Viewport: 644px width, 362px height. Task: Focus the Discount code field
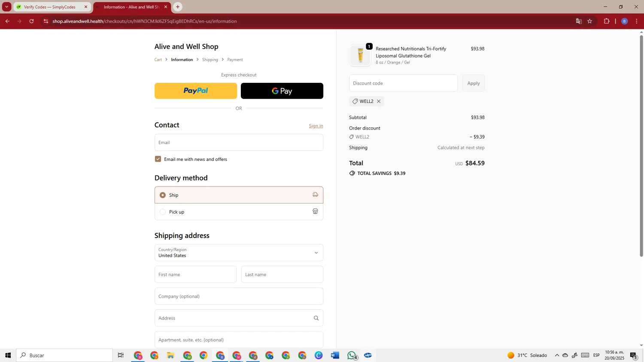[403, 83]
